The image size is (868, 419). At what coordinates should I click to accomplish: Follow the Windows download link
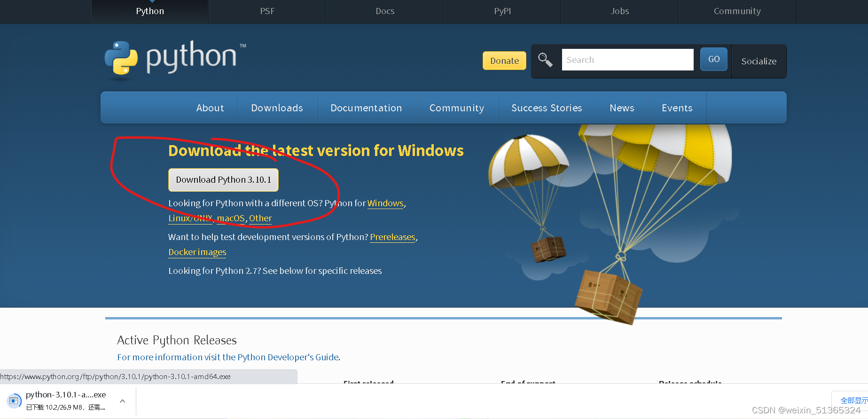[x=385, y=203]
